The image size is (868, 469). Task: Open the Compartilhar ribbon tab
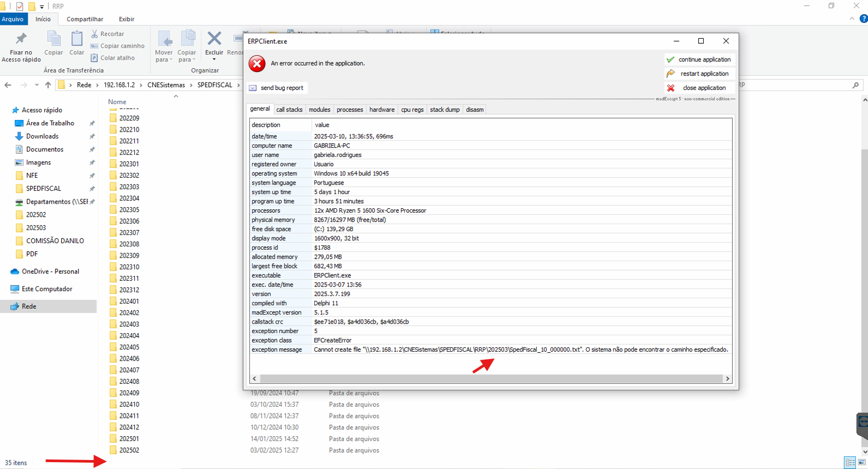[x=85, y=19]
